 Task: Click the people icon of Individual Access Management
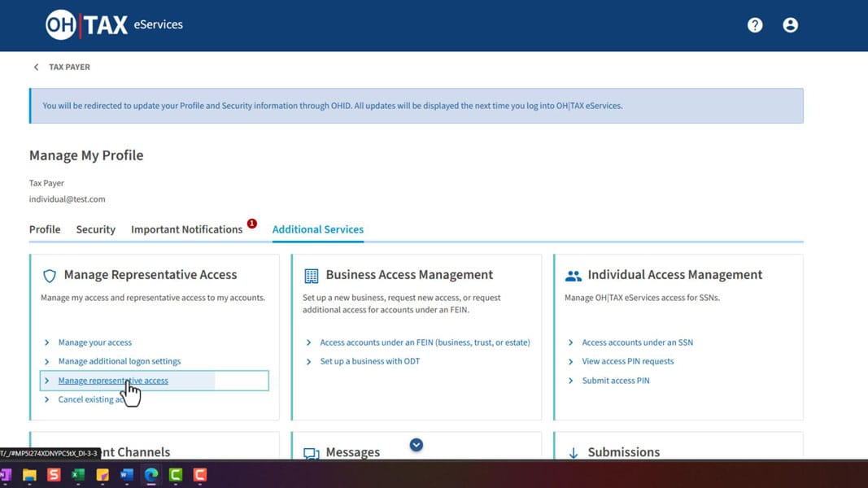(x=573, y=276)
